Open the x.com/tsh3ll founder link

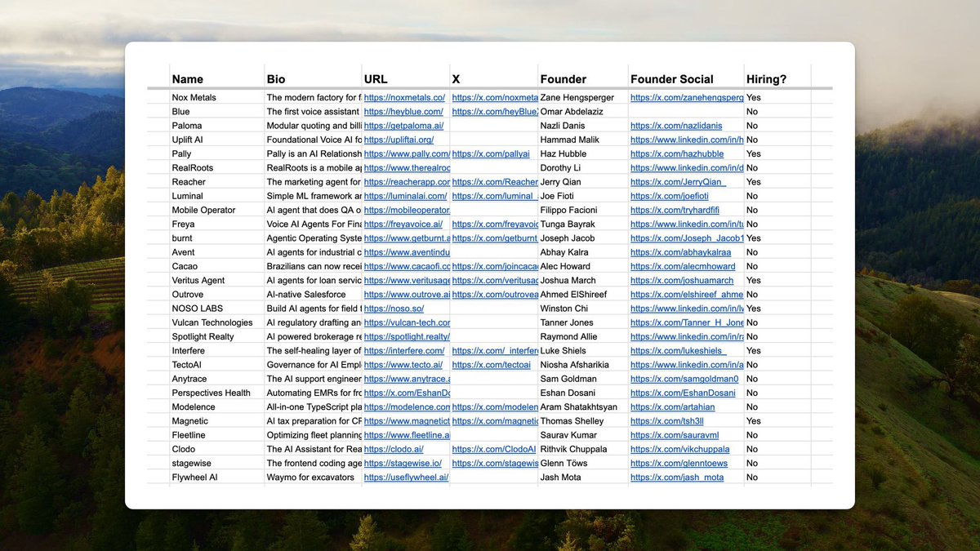666,421
